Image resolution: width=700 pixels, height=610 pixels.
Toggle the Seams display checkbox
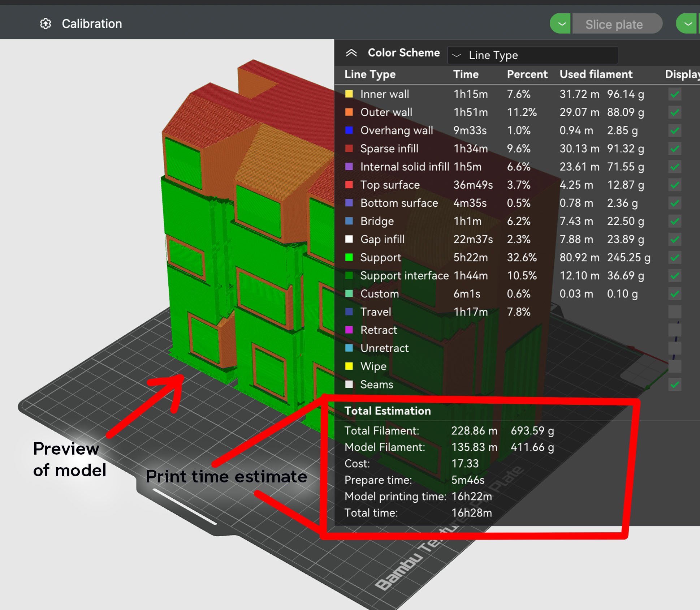tap(674, 385)
